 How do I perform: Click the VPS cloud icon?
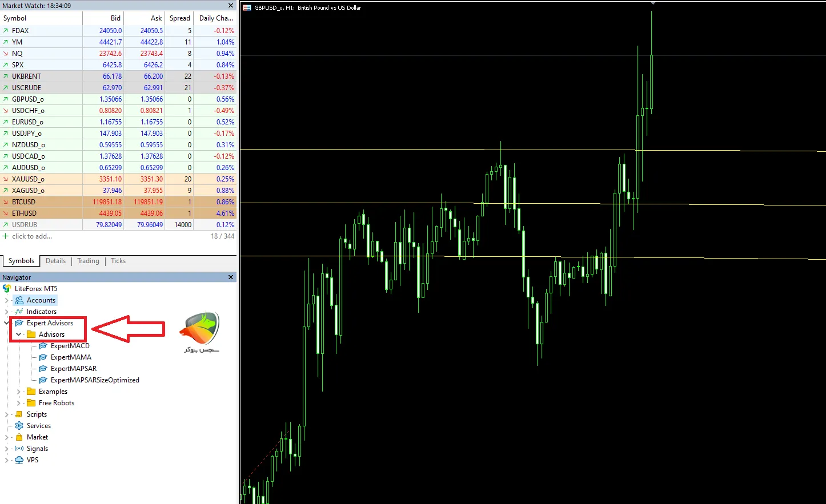[19, 460]
